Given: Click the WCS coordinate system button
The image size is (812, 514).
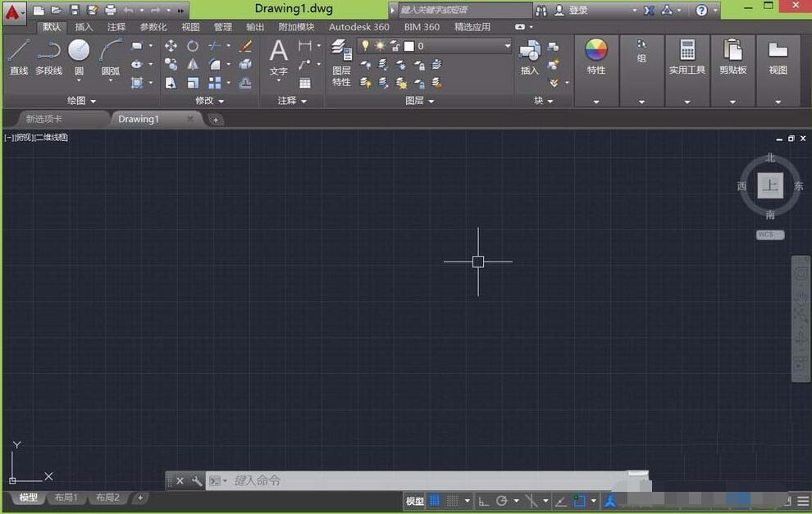Looking at the screenshot, I should [x=770, y=234].
